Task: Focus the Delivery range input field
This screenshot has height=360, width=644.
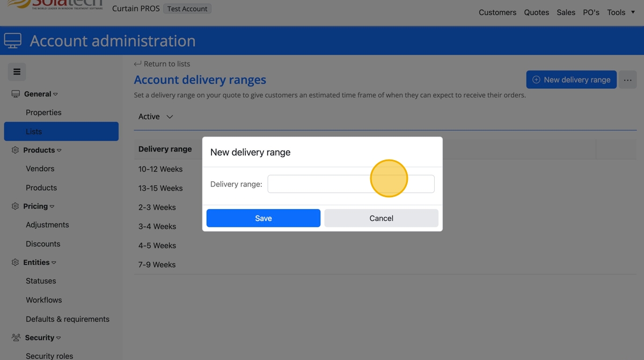Action: [351, 184]
